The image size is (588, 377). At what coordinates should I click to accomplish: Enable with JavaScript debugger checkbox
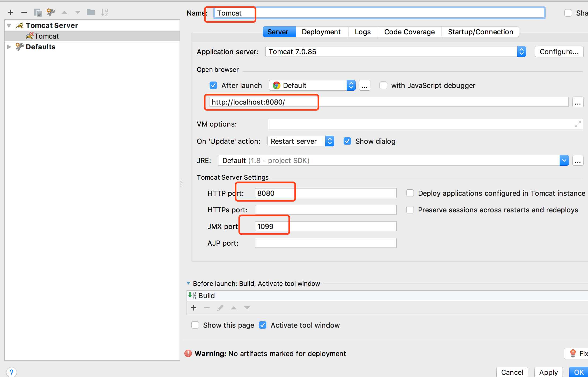pyautogui.click(x=383, y=86)
